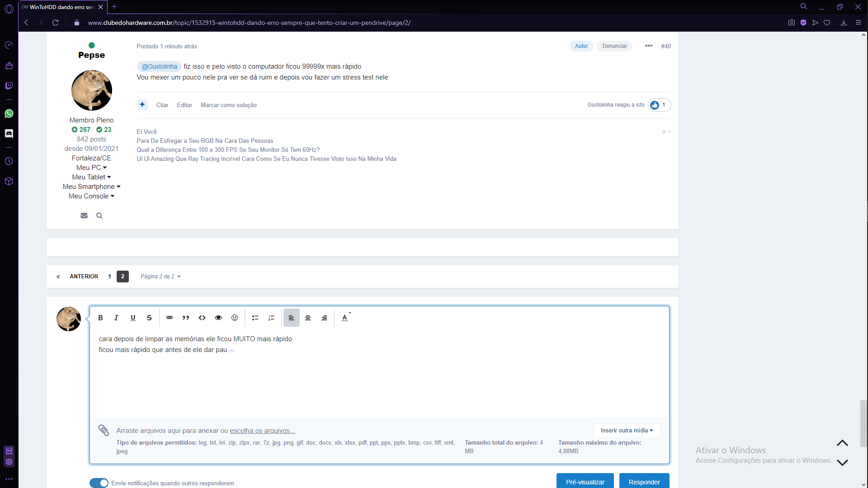Open Página 2 de 2 dropdown
The image size is (868, 488).
pyautogui.click(x=160, y=277)
